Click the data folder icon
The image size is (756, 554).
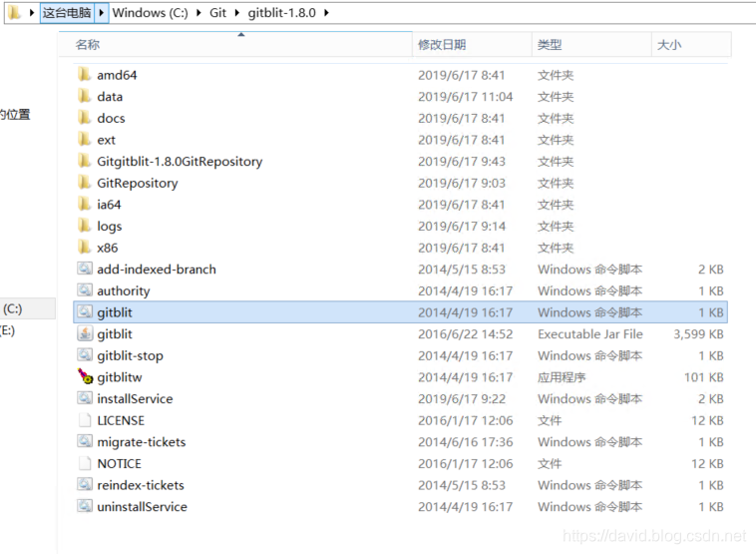[x=84, y=96]
